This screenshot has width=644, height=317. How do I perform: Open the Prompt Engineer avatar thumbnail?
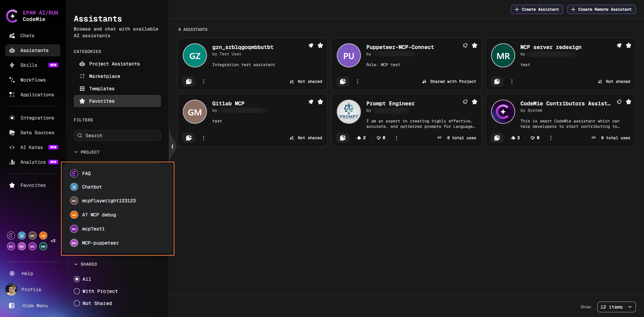coord(349,112)
